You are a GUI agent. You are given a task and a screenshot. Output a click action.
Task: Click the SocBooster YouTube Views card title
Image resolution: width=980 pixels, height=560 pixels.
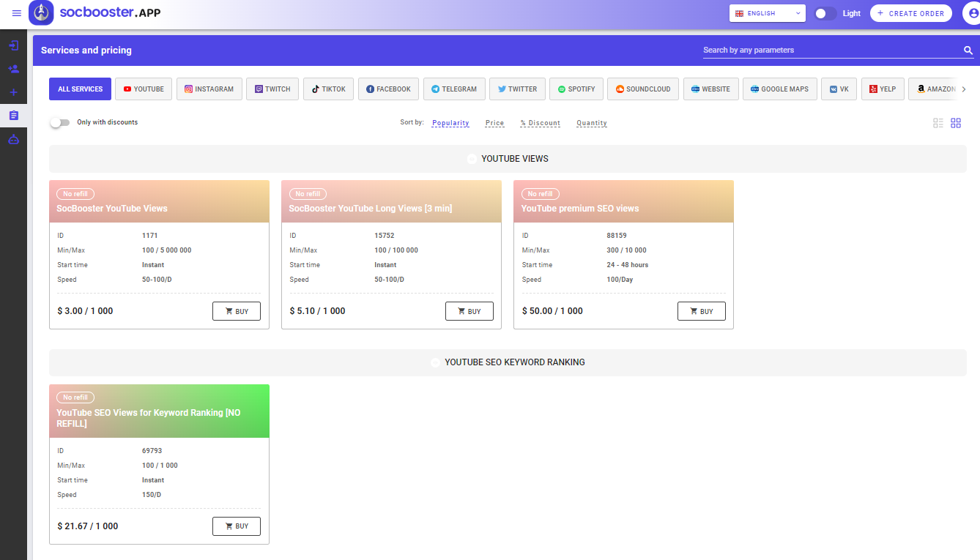(112, 209)
